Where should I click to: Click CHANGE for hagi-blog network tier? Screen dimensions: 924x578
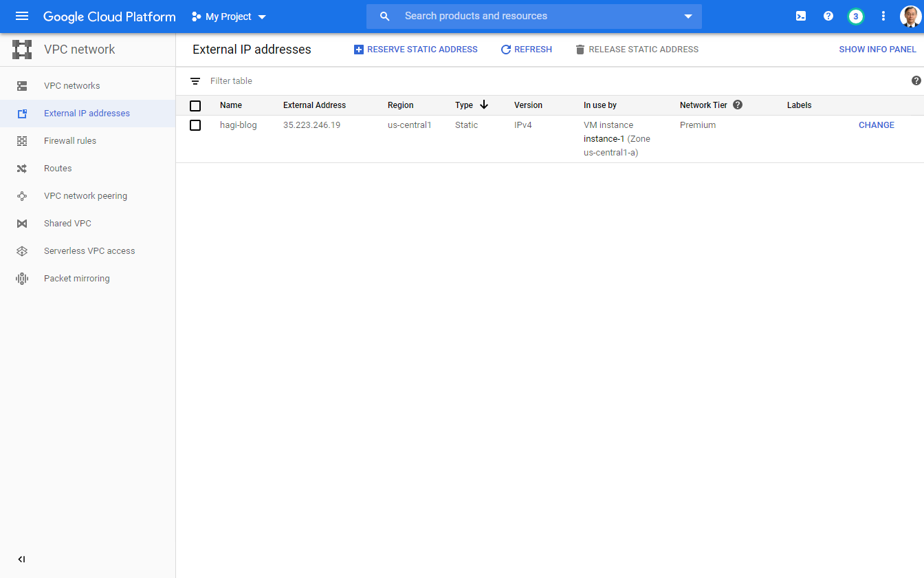coord(877,125)
